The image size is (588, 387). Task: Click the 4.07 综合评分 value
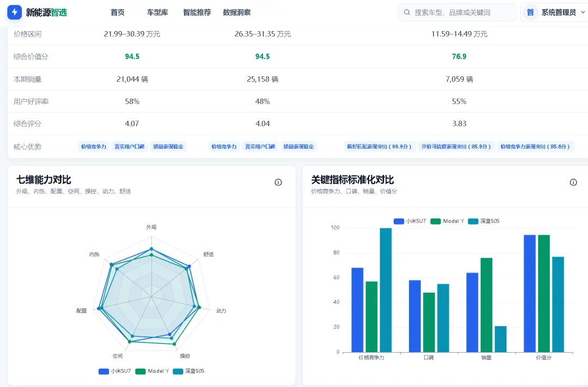(132, 124)
